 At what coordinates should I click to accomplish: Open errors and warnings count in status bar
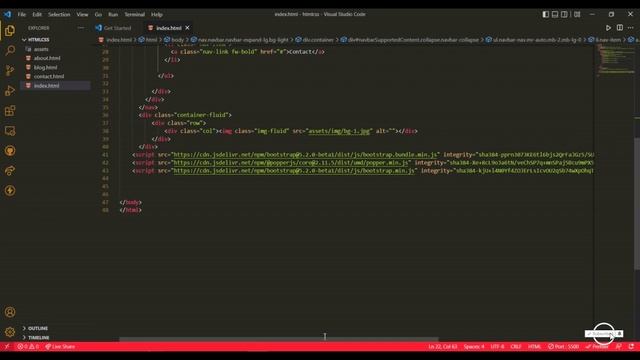click(28, 347)
